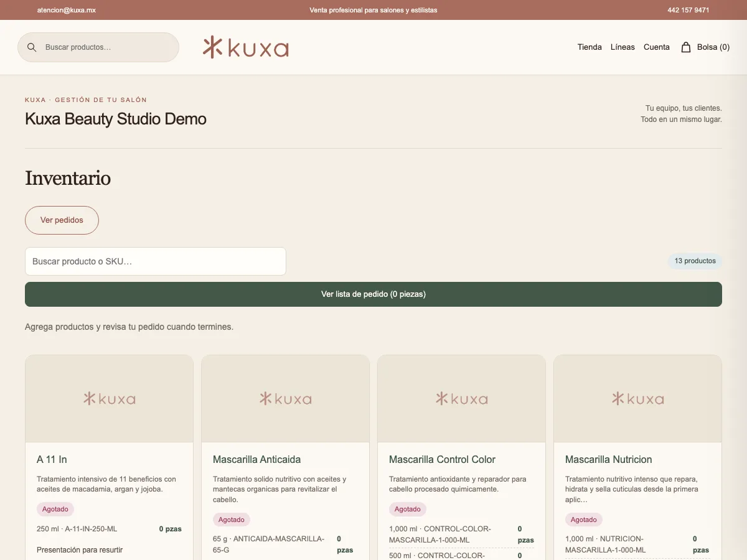Click the Inventario heading
Screen dimensions: 747x560
(x=68, y=179)
